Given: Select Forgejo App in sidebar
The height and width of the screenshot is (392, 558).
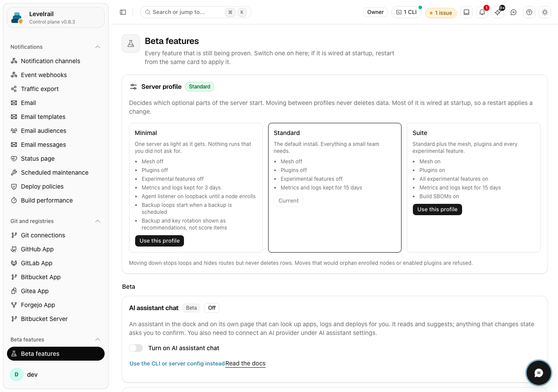Looking at the screenshot, I should point(56,305).
